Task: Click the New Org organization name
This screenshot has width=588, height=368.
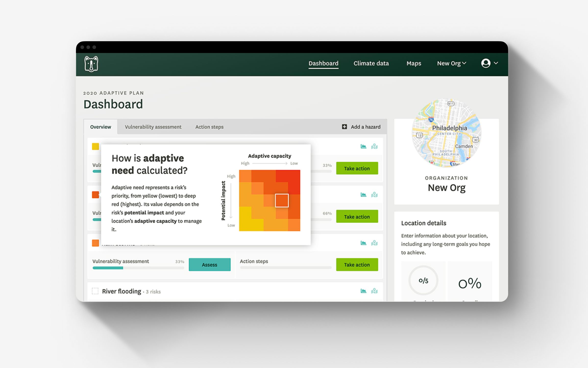Action: 446,188
